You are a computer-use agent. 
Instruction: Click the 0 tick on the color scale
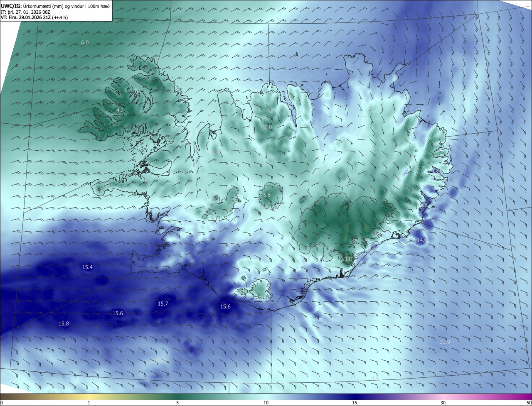coord(2,403)
